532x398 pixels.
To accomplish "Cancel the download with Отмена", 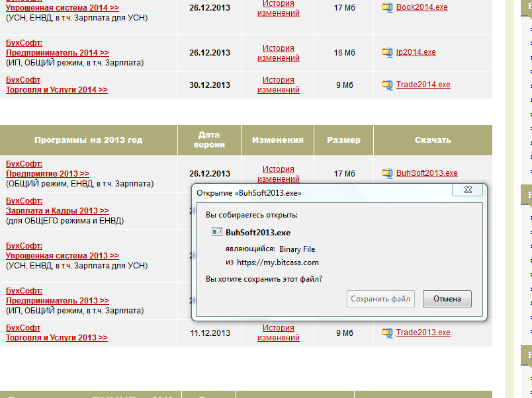I will (x=447, y=299).
